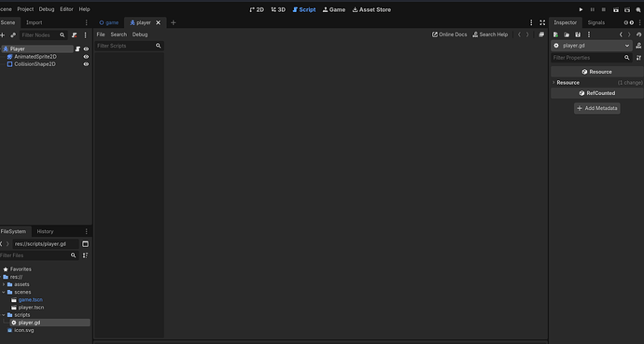644x344 pixels.
Task: Switch to the History tab
Action: tap(45, 231)
